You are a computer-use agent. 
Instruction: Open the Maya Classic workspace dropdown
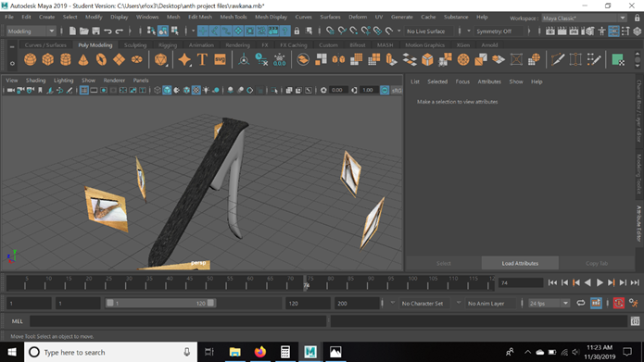[584, 19]
